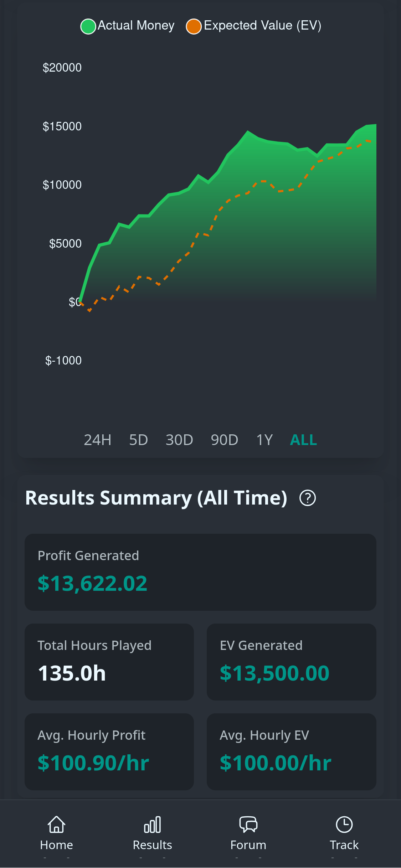Toggle the Actual Money green legend dot
The width and height of the screenshot is (401, 868).
(x=88, y=26)
